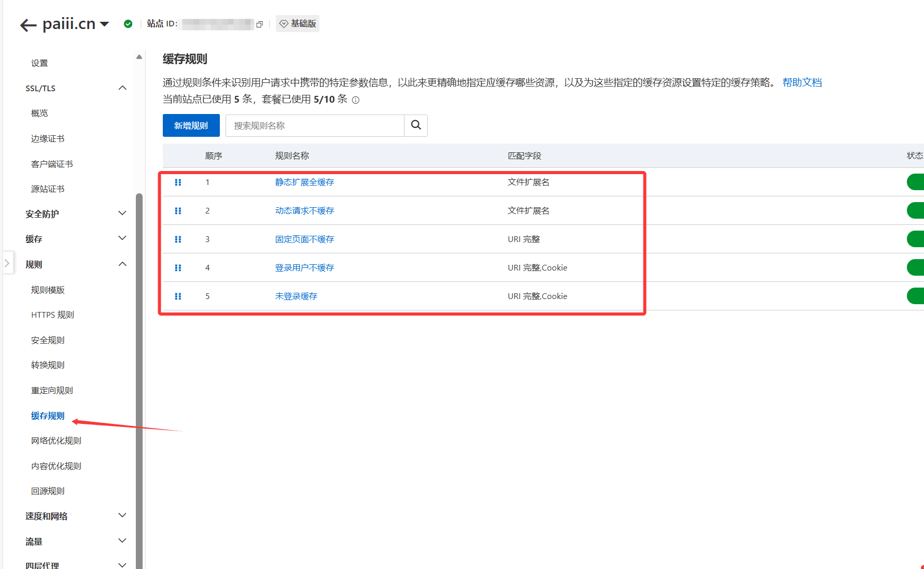
Task: Click the 新增规则 button
Action: click(x=191, y=125)
